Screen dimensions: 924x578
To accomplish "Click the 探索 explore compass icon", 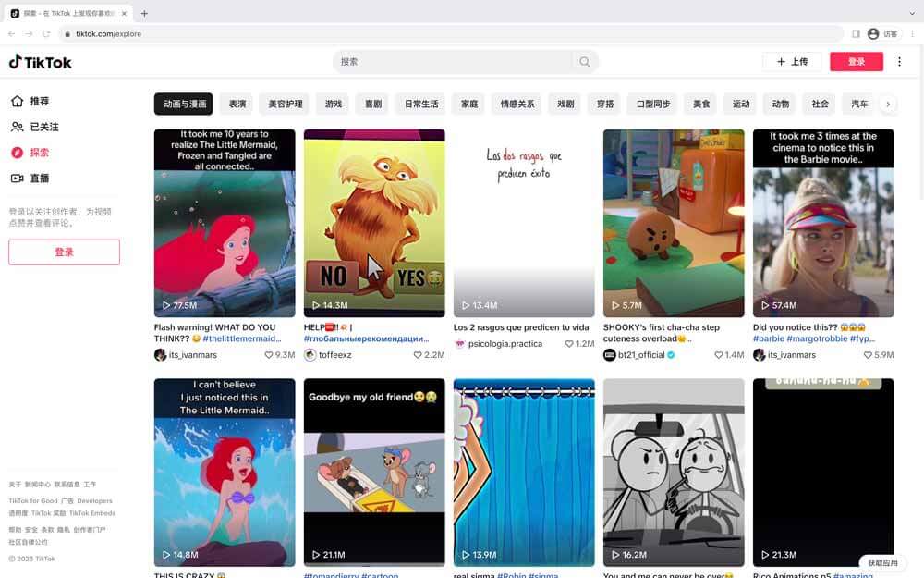I will [x=17, y=153].
